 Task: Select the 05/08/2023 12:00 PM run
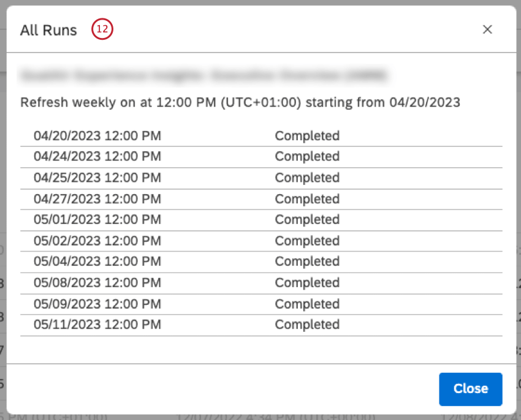97,282
